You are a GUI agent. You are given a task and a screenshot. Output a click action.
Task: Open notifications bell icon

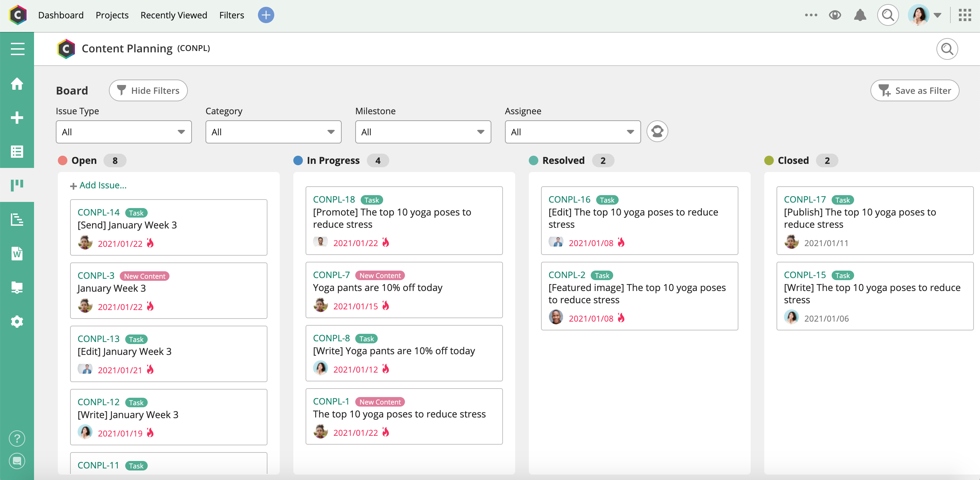pyautogui.click(x=860, y=15)
